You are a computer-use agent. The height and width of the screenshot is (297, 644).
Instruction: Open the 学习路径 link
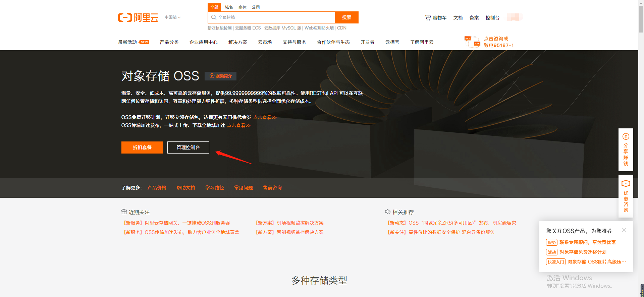coord(215,188)
